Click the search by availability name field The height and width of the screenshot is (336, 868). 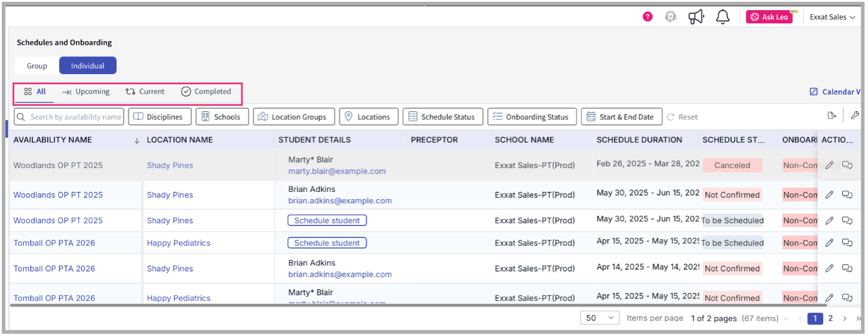pos(69,117)
